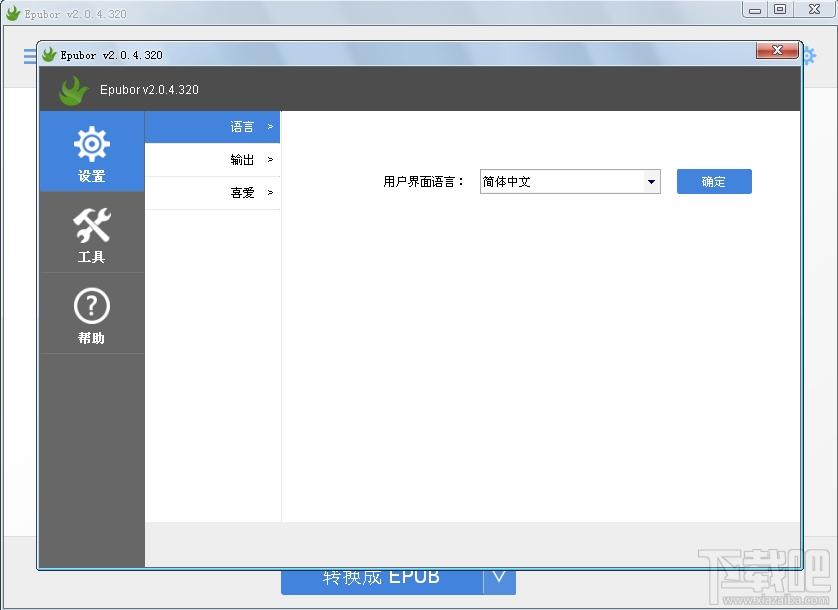The height and width of the screenshot is (610, 838).
Task: Open the hamburger menu in main window
Action: [x=30, y=56]
